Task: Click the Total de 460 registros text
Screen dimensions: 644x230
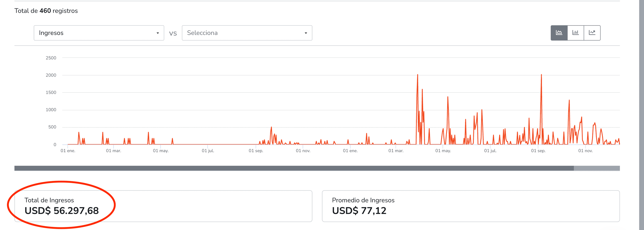Action: click(x=46, y=11)
